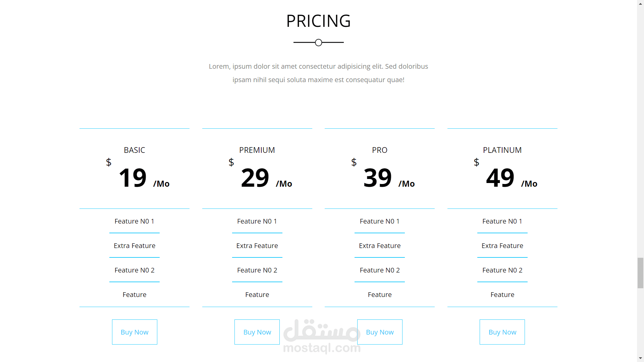This screenshot has height=362, width=644.
Task: Click the 29 /Mo price in Premium
Action: pos(266,178)
